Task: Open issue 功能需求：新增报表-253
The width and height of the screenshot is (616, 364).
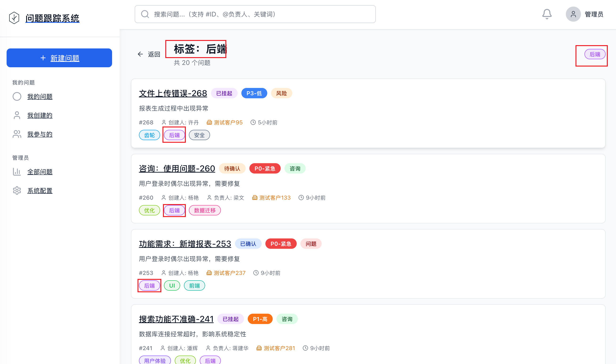Action: click(185, 244)
